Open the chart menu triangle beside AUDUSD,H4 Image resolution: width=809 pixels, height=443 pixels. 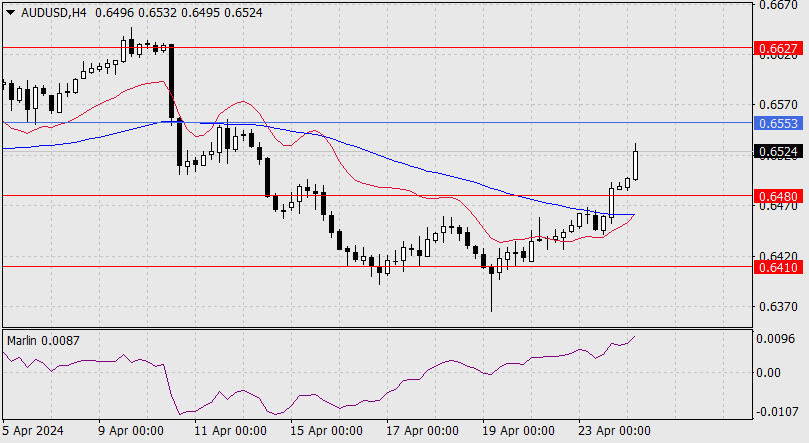10,13
